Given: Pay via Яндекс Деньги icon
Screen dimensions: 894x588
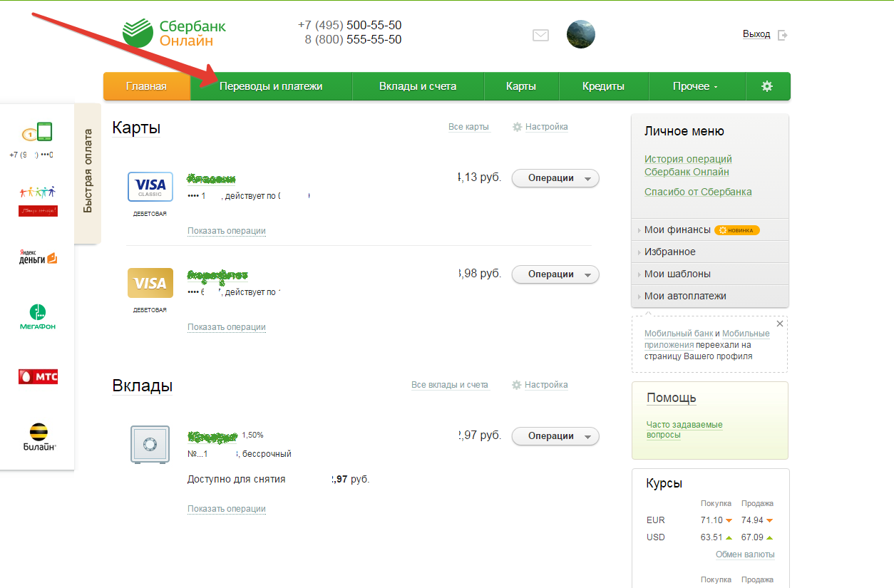Looking at the screenshot, I should (38, 257).
